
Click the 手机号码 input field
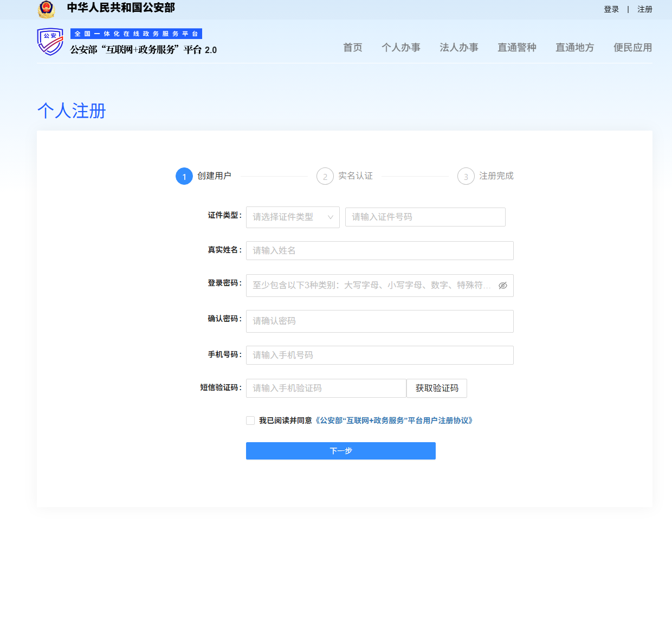pyautogui.click(x=379, y=355)
